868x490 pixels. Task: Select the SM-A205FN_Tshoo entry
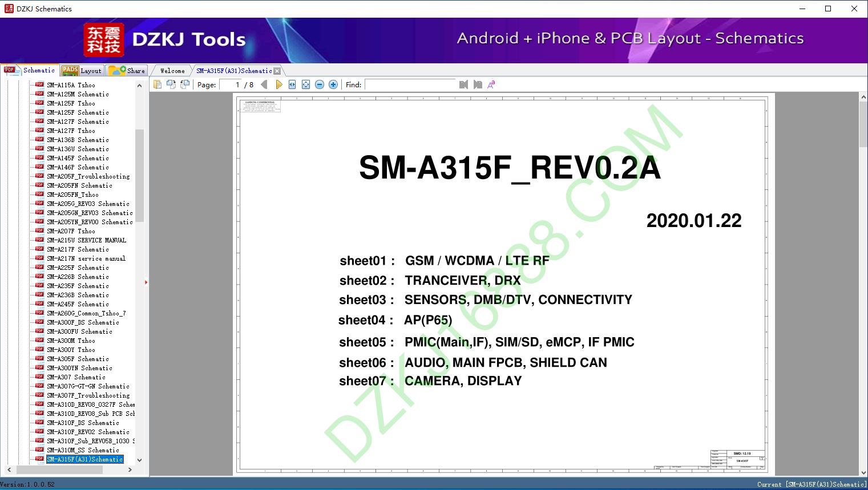point(72,195)
